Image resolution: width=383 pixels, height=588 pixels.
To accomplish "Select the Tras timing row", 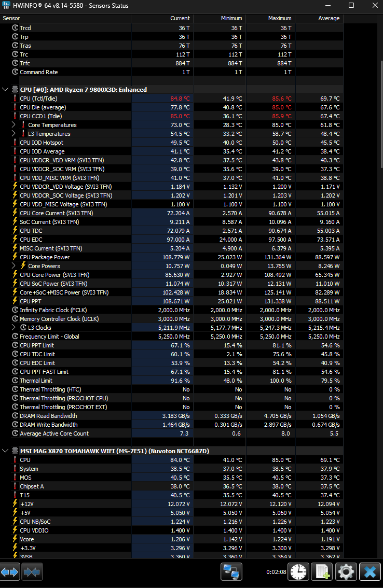I will (x=172, y=46).
